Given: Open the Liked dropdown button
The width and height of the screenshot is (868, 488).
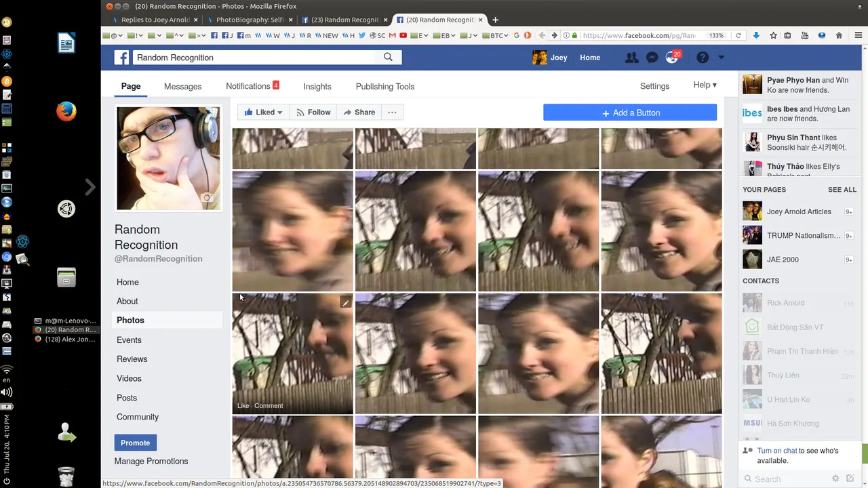Looking at the screenshot, I should tap(263, 113).
